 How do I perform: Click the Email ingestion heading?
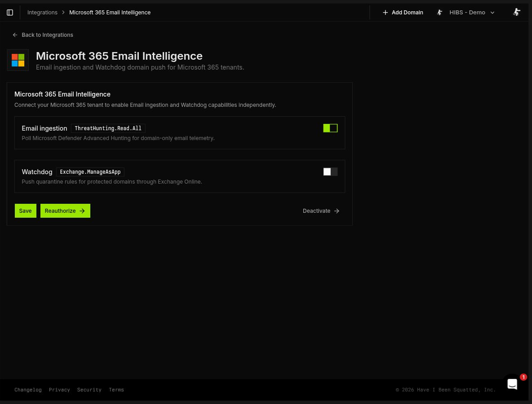[44, 128]
